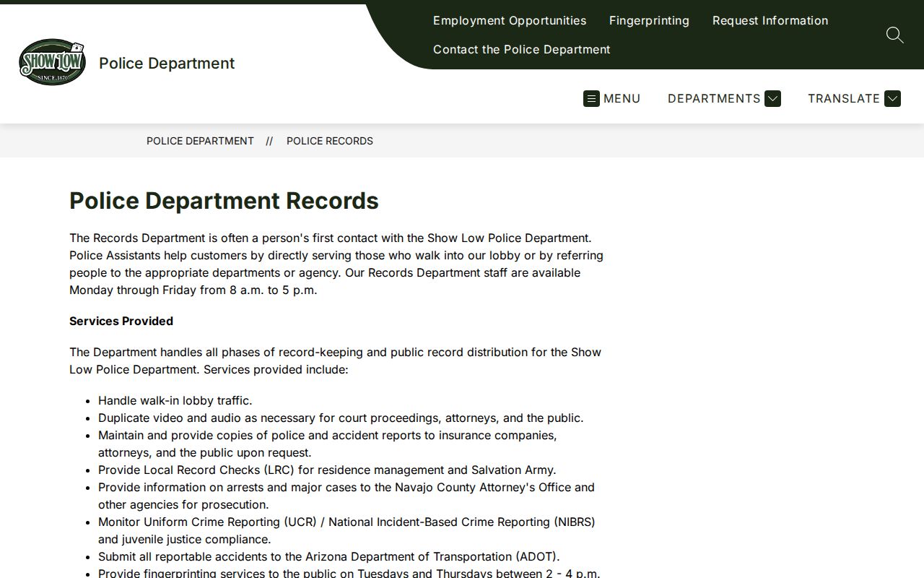
Task: Open Employment Opportunities link
Action: tap(510, 20)
